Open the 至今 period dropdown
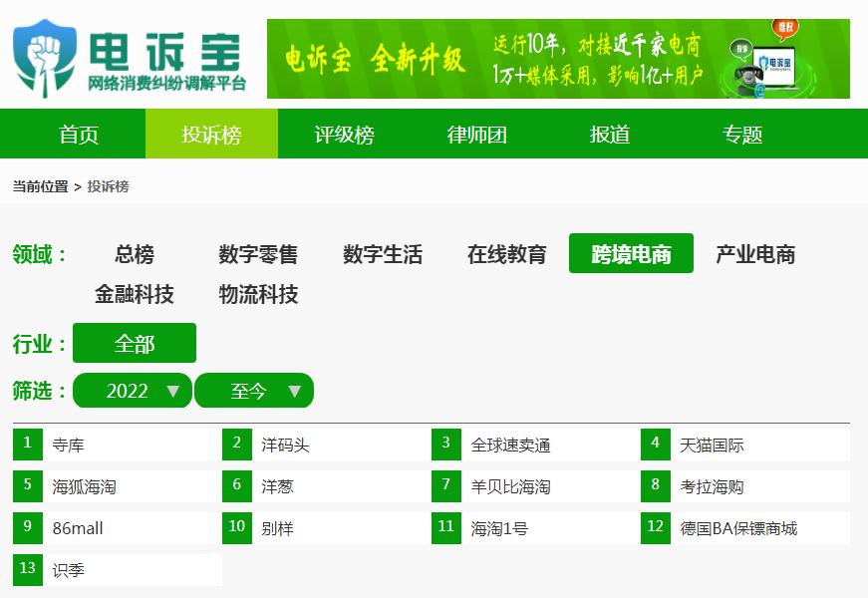 (254, 391)
